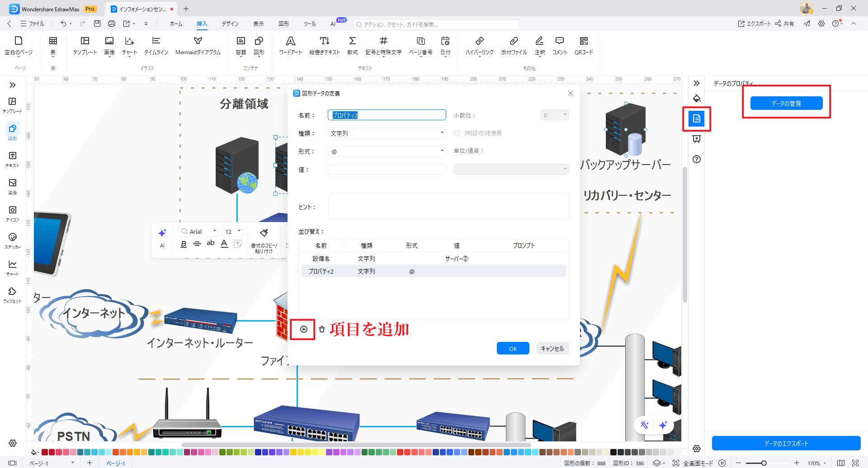Screen dimensions: 868x468
Task: Click the QR code insert icon
Action: [x=583, y=42]
